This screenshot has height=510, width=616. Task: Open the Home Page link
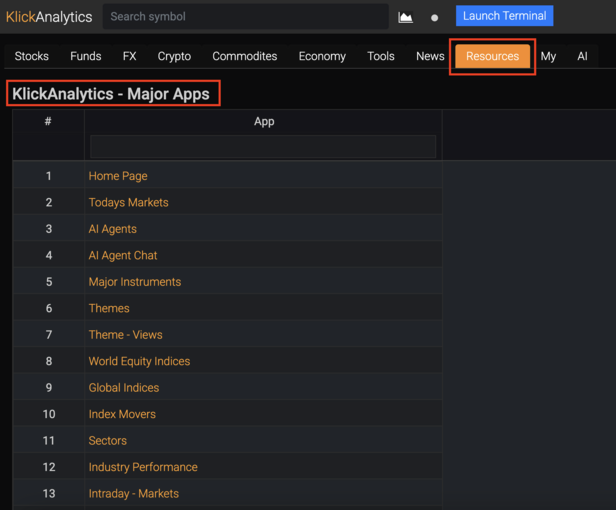coord(118,176)
